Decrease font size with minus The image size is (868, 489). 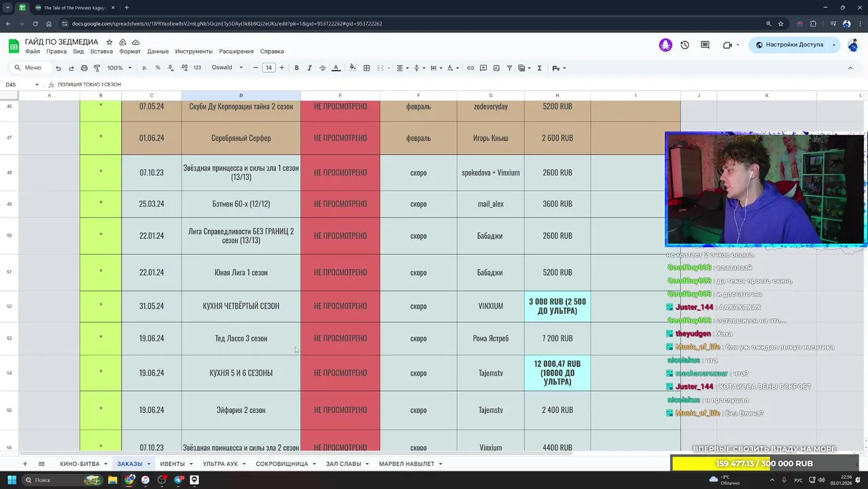[256, 68]
